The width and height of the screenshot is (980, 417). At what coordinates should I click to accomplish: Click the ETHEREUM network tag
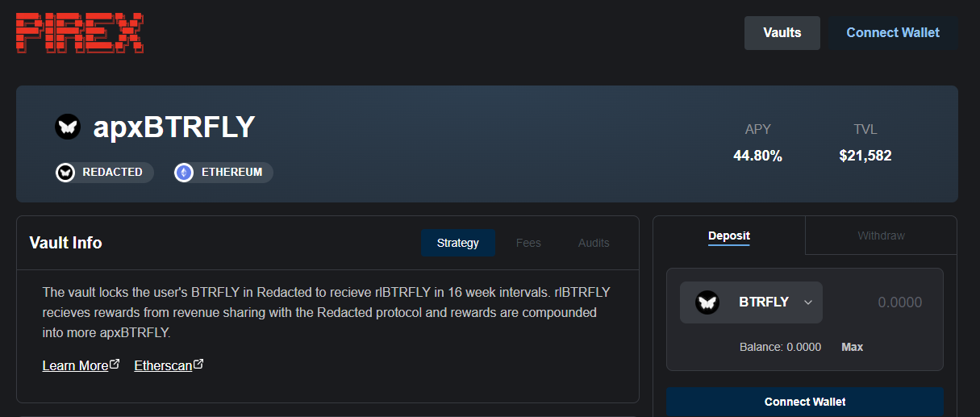[223, 172]
